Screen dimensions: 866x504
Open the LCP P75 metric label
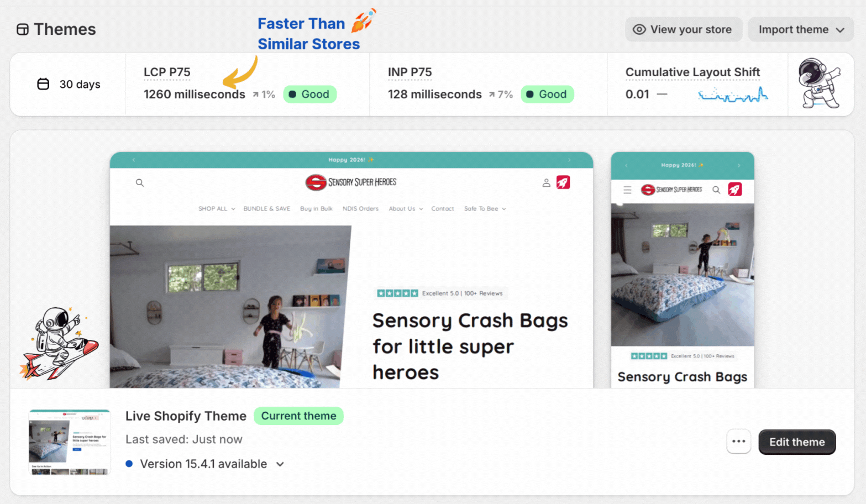click(167, 72)
